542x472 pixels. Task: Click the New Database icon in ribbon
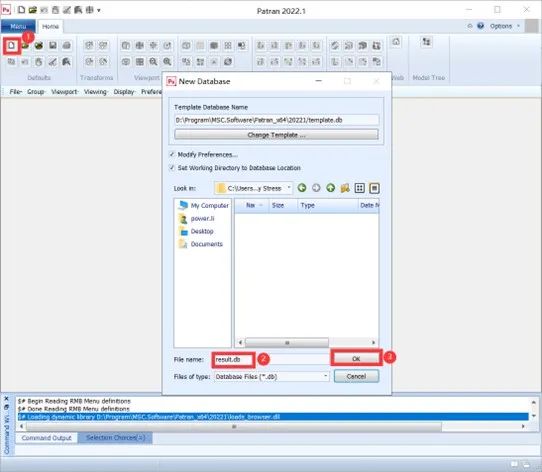[12, 46]
